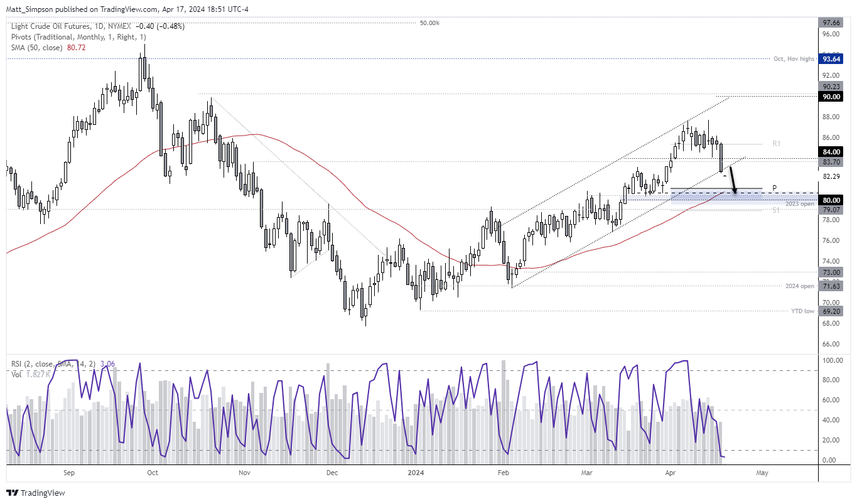This screenshot has width=857, height=504.
Task: Click the 2024 open label
Action: coord(799,286)
